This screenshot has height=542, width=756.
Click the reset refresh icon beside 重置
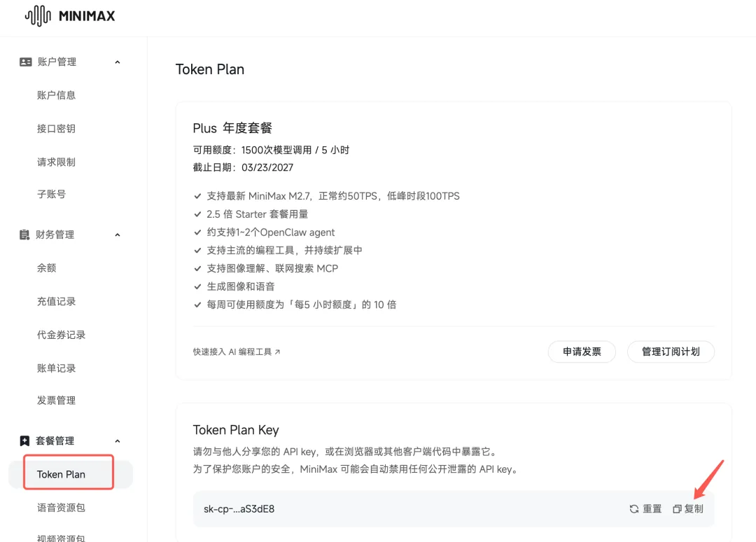[x=634, y=508]
